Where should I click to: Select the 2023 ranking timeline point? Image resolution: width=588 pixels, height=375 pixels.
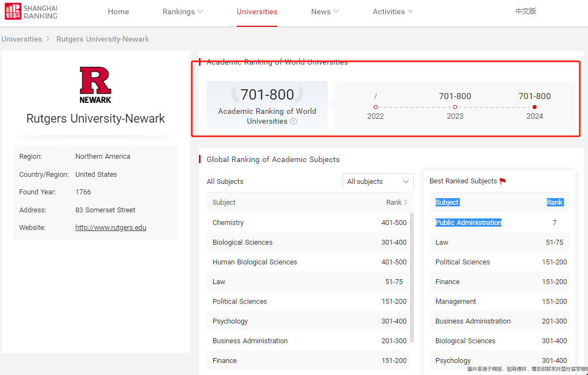[x=455, y=107]
